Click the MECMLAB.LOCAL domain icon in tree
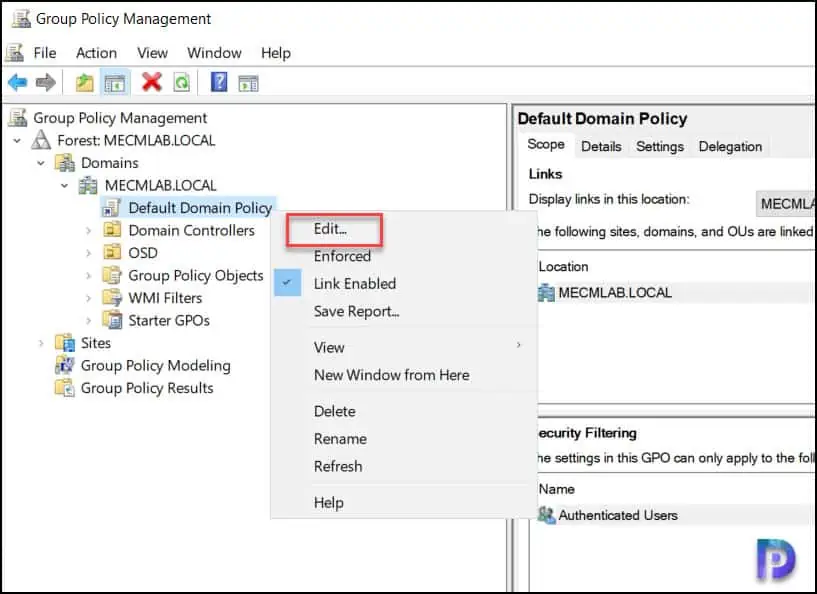 [88, 185]
